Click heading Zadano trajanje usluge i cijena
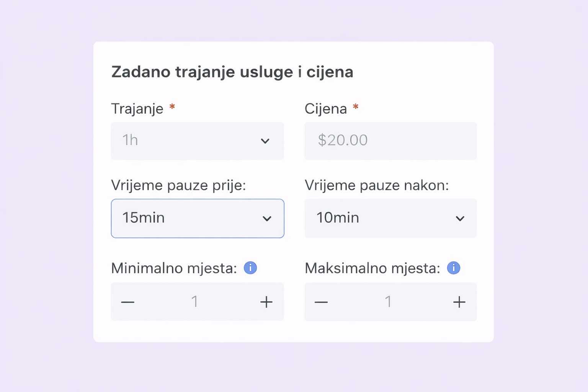The width and height of the screenshot is (588, 392). click(x=232, y=72)
